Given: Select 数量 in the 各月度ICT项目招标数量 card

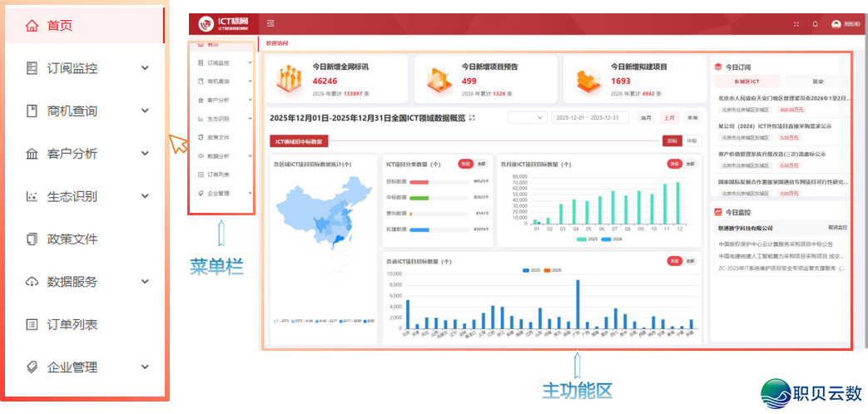Looking at the screenshot, I should tap(674, 164).
